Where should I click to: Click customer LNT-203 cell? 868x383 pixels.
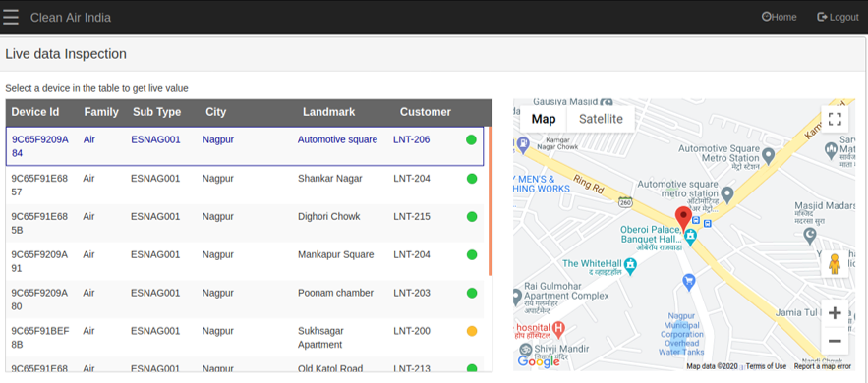pyautogui.click(x=412, y=293)
